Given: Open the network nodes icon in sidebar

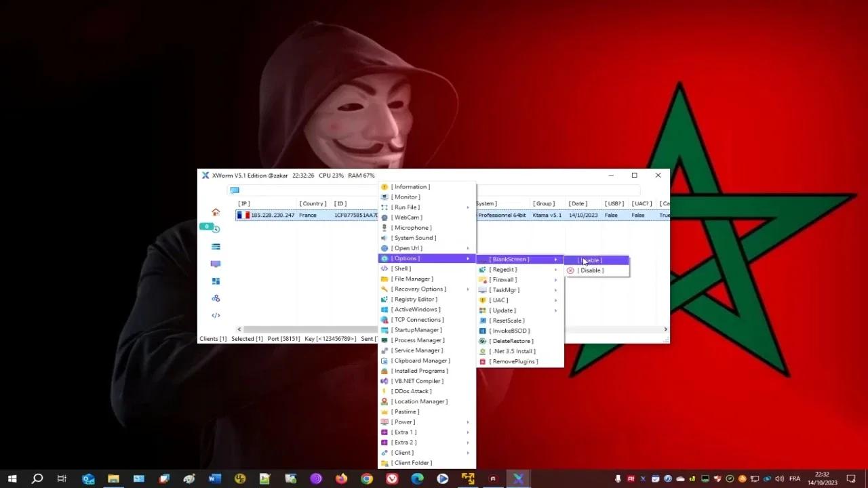Looking at the screenshot, I should pos(216,298).
